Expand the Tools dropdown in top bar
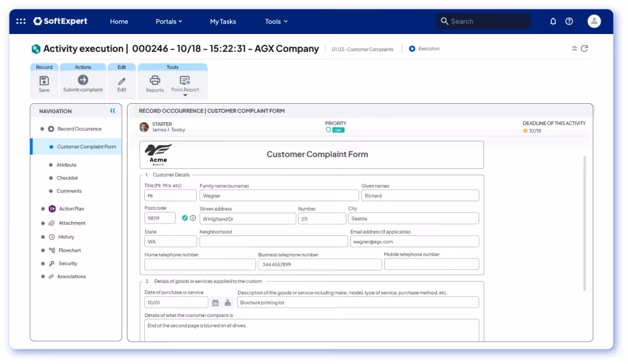Viewport: 628px width, 364px height. point(276,21)
